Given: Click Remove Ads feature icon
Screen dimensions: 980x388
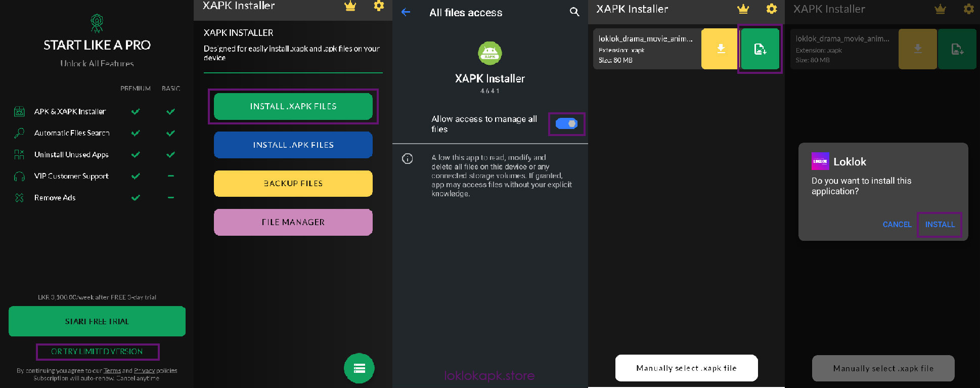Looking at the screenshot, I should pyautogui.click(x=19, y=198).
